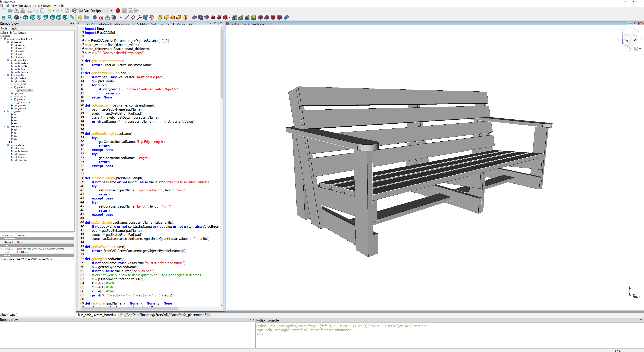Undock the Combo View panel
The image size is (644, 352).
(71, 23)
